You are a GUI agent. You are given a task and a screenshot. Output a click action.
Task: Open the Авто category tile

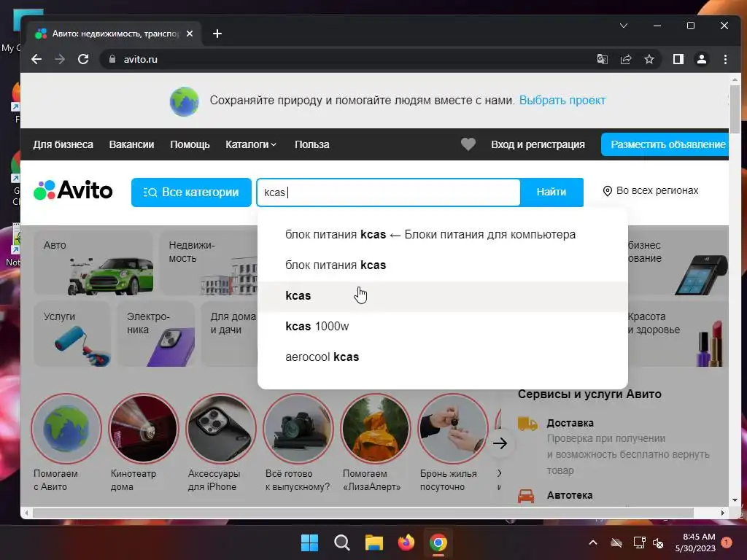coord(93,262)
